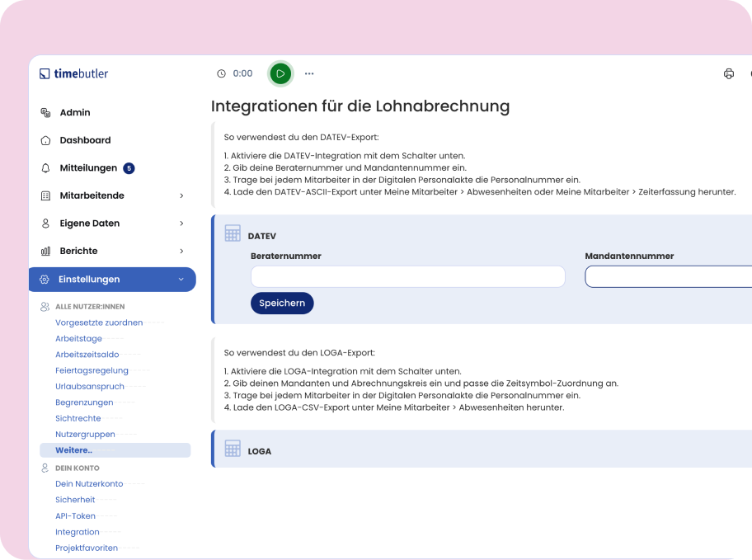752x560 pixels.
Task: Open Begrenzungen settings link
Action: 84,402
